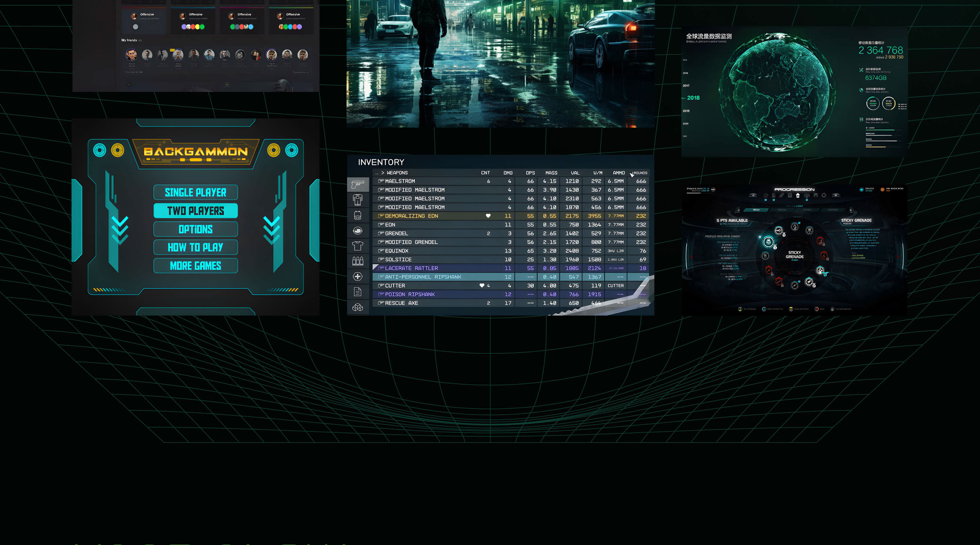
Task: Open More Games menu entry
Action: click(196, 266)
